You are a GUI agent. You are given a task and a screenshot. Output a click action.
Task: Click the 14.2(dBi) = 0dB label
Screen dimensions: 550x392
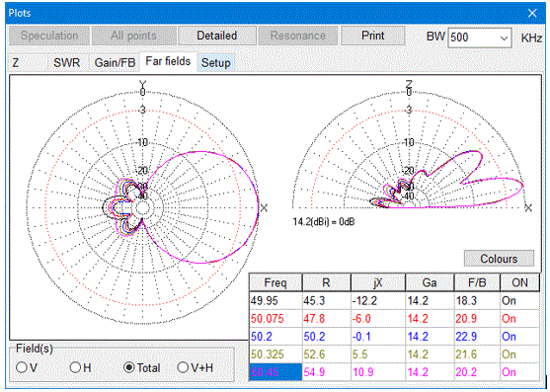pyautogui.click(x=324, y=222)
